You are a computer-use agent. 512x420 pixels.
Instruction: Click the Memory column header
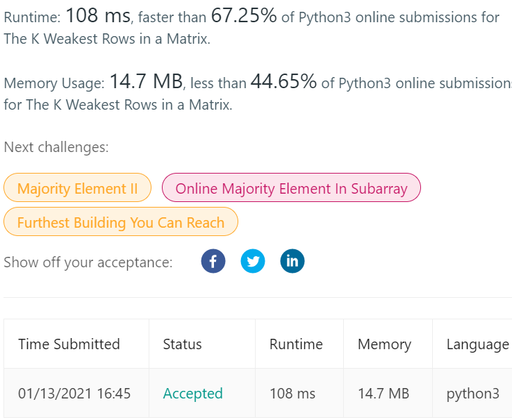384,344
